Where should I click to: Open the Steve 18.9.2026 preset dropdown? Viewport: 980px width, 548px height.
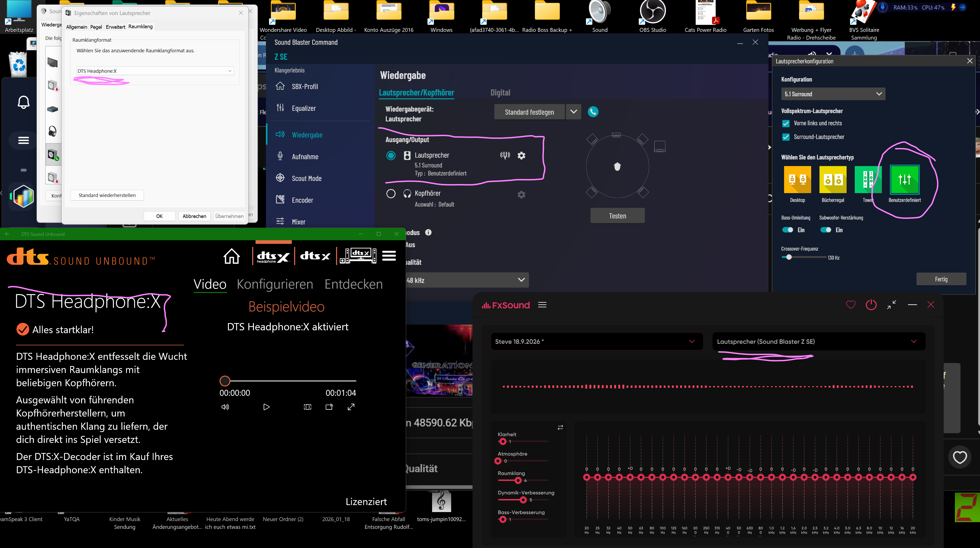click(596, 341)
